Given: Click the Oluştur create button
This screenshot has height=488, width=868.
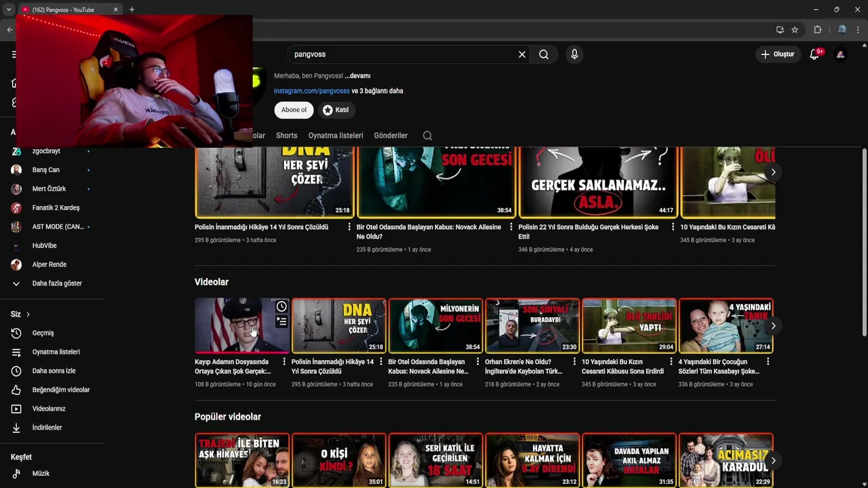Looking at the screenshot, I should pyautogui.click(x=777, y=54).
